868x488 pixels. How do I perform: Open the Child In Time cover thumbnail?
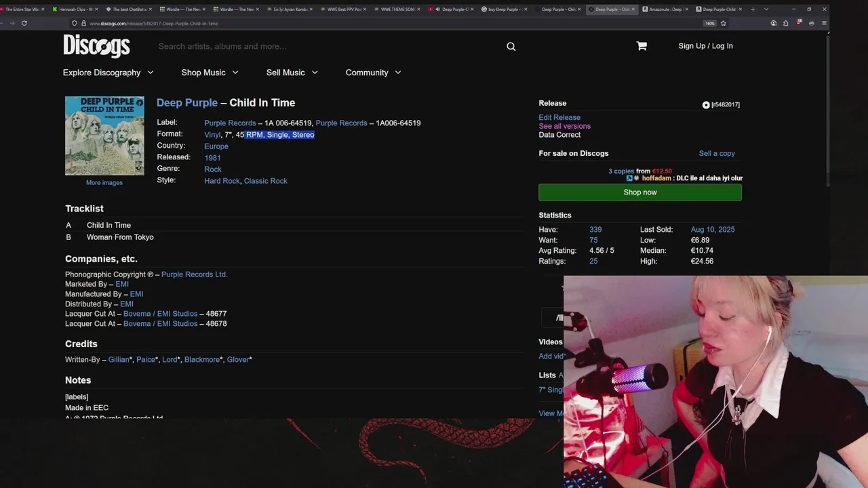coord(104,136)
